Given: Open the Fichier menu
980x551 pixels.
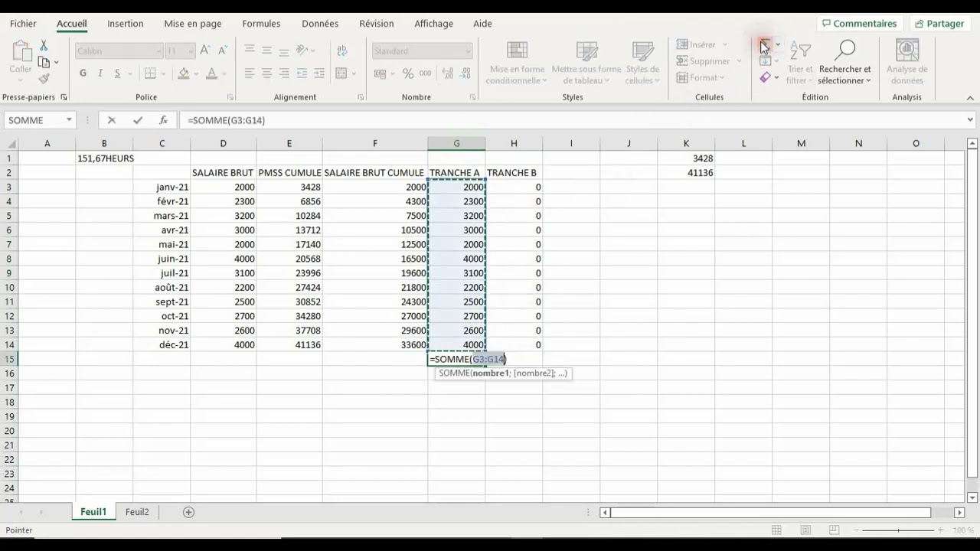Looking at the screenshot, I should tap(23, 24).
